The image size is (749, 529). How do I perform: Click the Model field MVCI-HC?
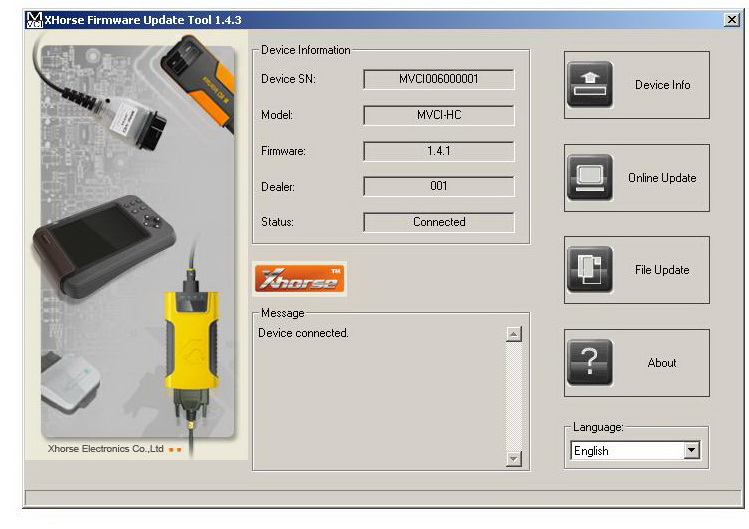pyautogui.click(x=439, y=115)
